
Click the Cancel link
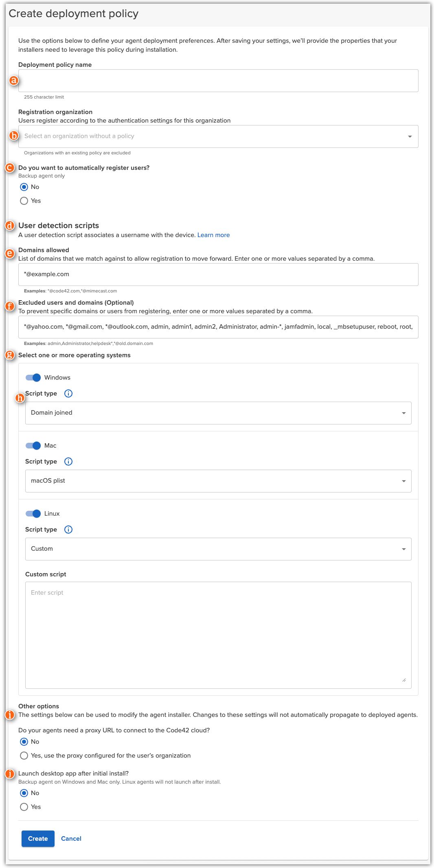click(71, 839)
